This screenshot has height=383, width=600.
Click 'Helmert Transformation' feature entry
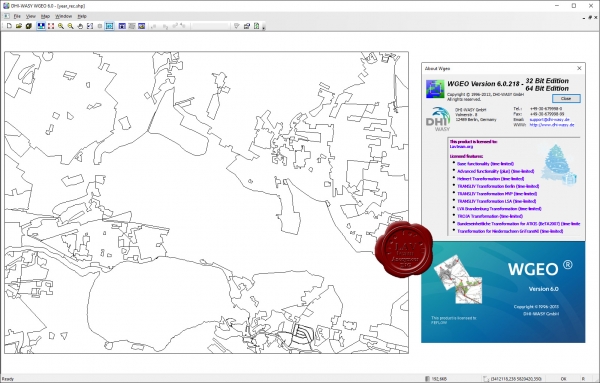(x=490, y=178)
